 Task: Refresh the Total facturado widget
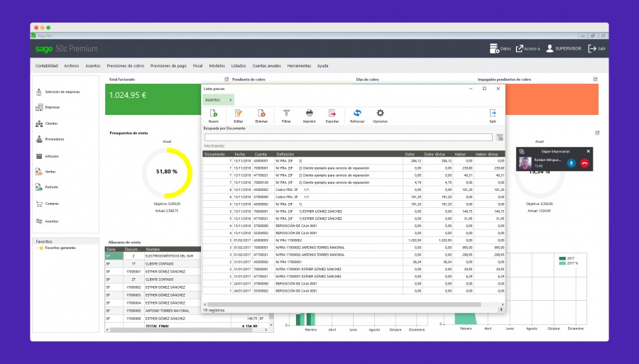226,79
